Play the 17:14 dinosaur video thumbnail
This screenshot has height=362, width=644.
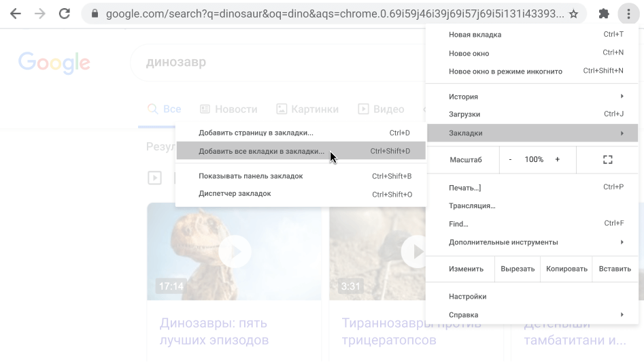click(x=234, y=252)
